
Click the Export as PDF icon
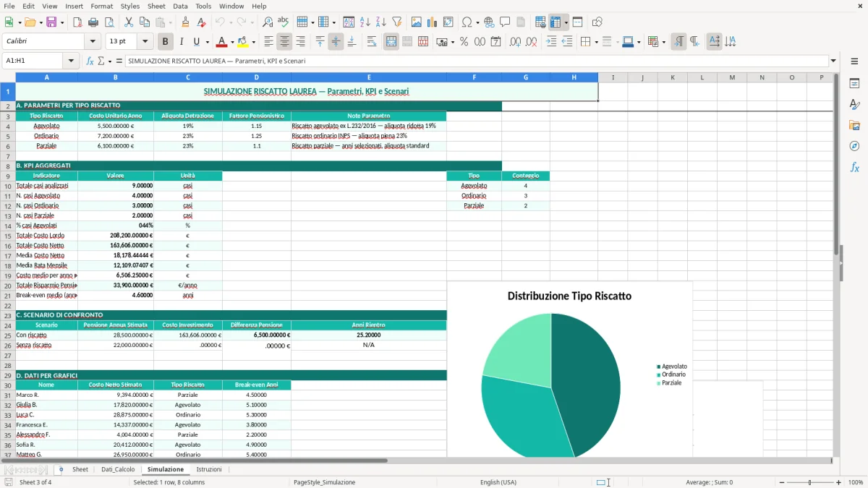click(x=77, y=22)
